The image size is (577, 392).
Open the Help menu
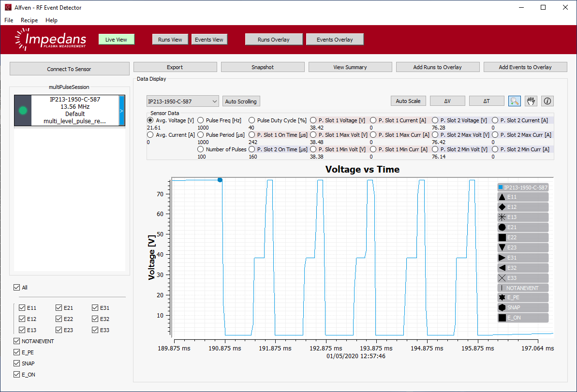(x=51, y=20)
